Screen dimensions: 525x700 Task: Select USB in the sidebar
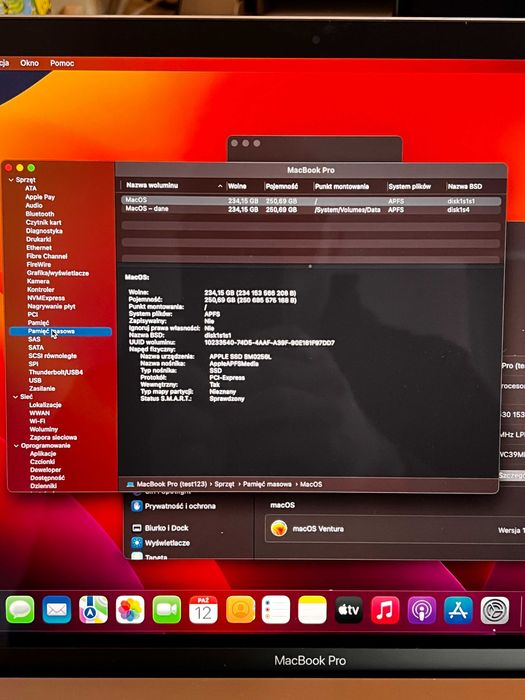35,380
